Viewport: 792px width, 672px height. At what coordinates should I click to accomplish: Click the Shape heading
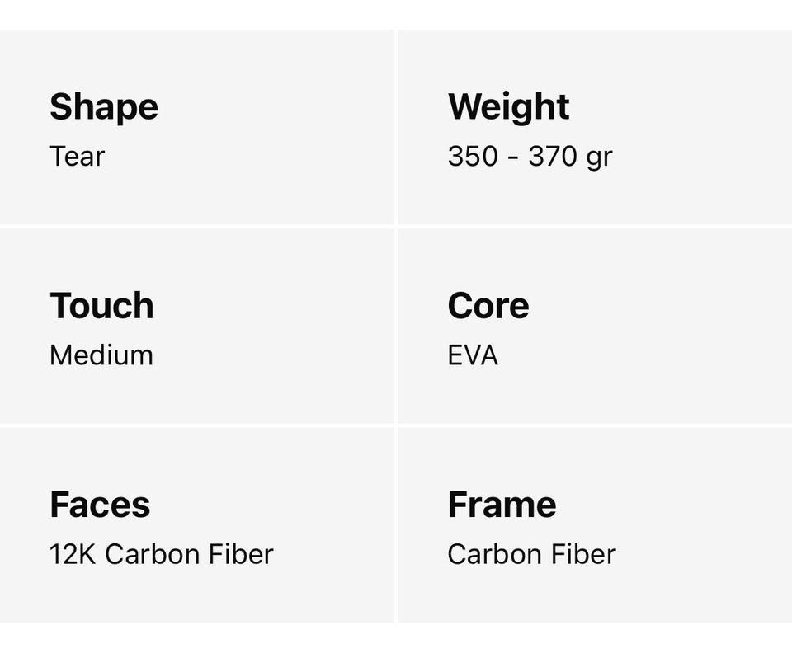pos(104,107)
